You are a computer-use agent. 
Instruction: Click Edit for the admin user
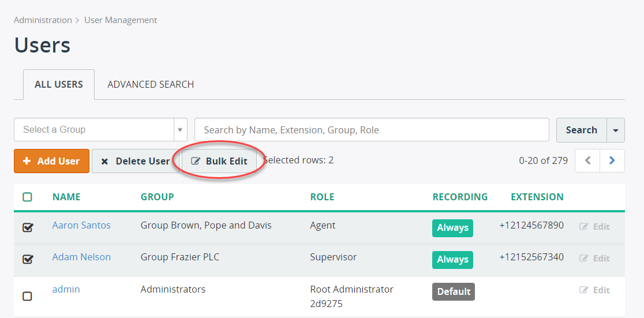point(595,290)
